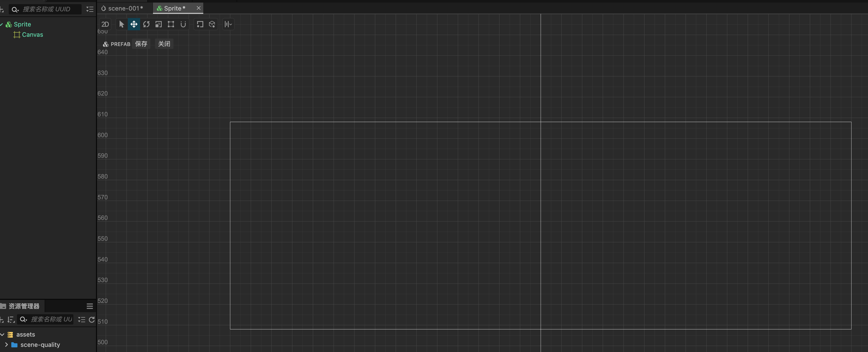
Task: Select the rotate gizmo tool
Action: [146, 24]
